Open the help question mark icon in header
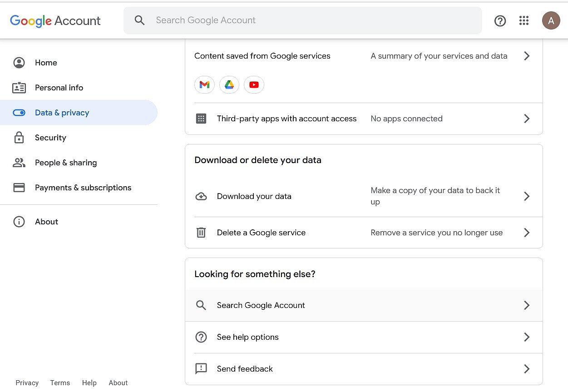 (x=500, y=20)
